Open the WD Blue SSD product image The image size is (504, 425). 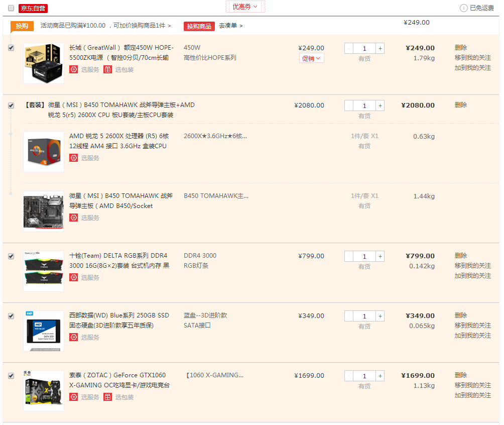tap(44, 331)
